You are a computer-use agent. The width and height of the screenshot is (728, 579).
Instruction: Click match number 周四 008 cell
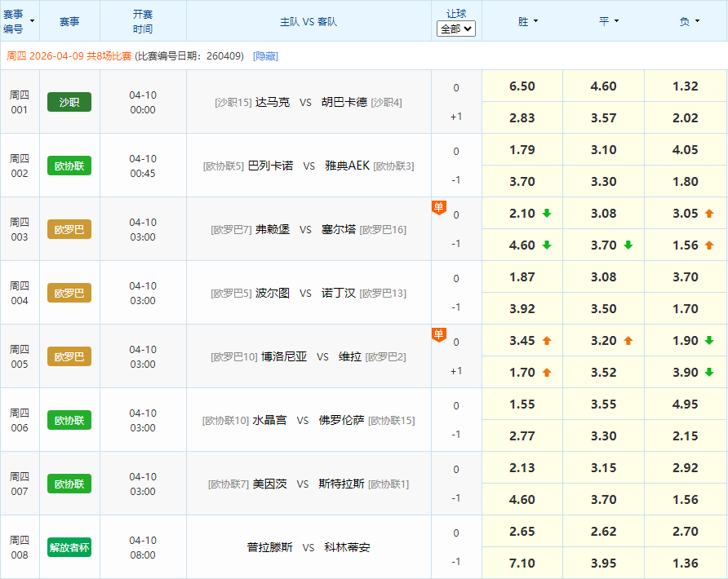point(20,547)
